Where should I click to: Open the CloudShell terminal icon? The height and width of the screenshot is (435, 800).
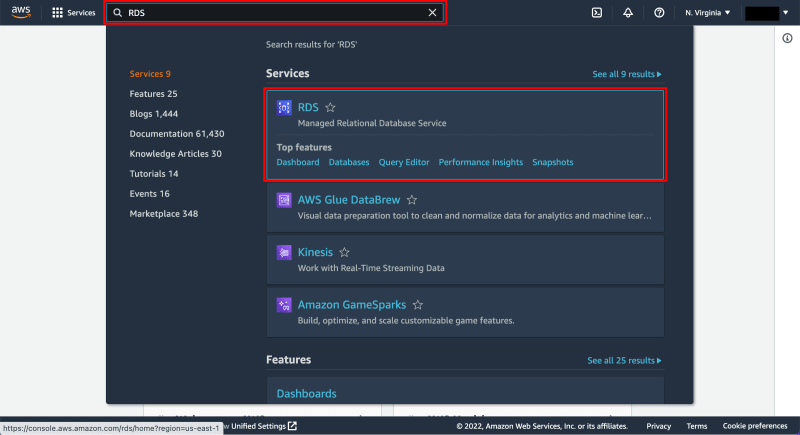click(x=596, y=13)
